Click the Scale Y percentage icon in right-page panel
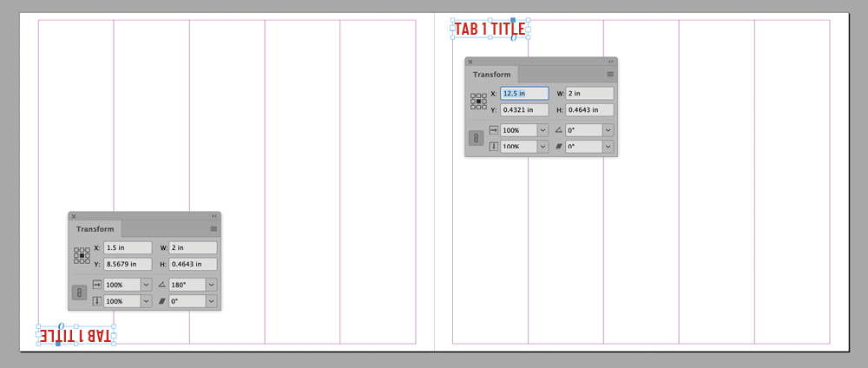Screen dimensions: 868x368 click(495, 148)
